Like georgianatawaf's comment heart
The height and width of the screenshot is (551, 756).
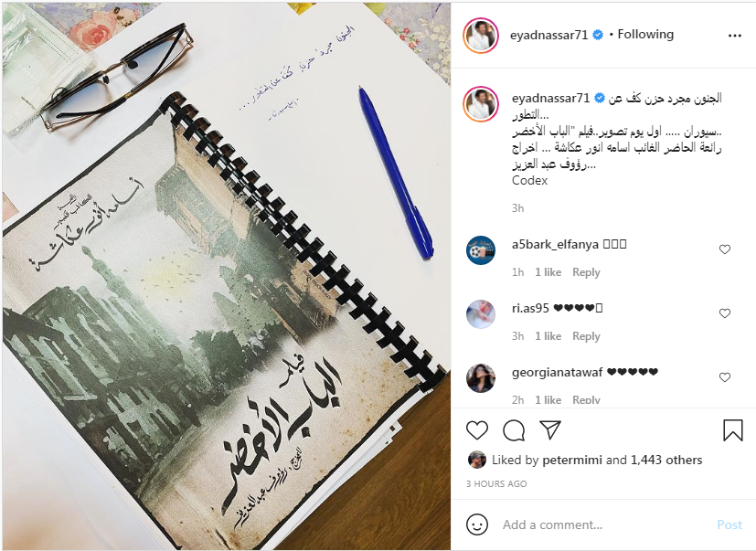(x=724, y=377)
